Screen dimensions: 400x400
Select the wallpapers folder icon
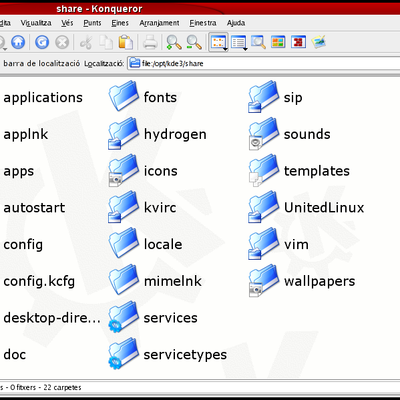pyautogui.click(x=264, y=280)
